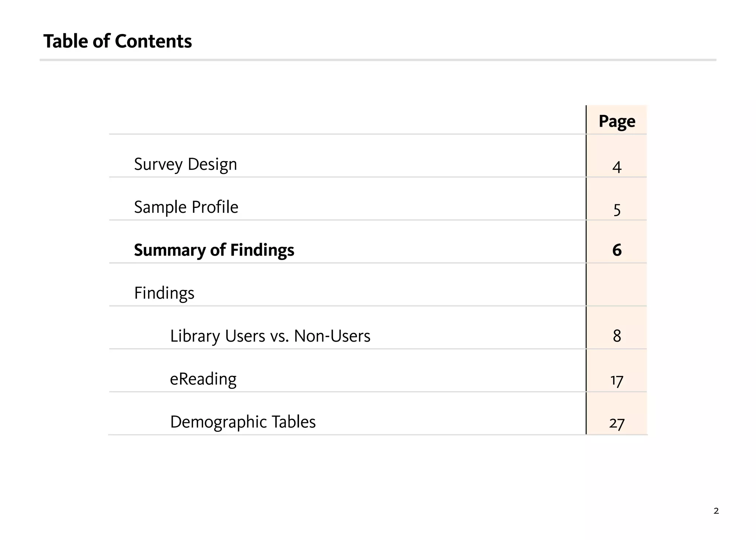Go to Summary of Findings
This screenshot has height=540, width=756.
click(214, 250)
